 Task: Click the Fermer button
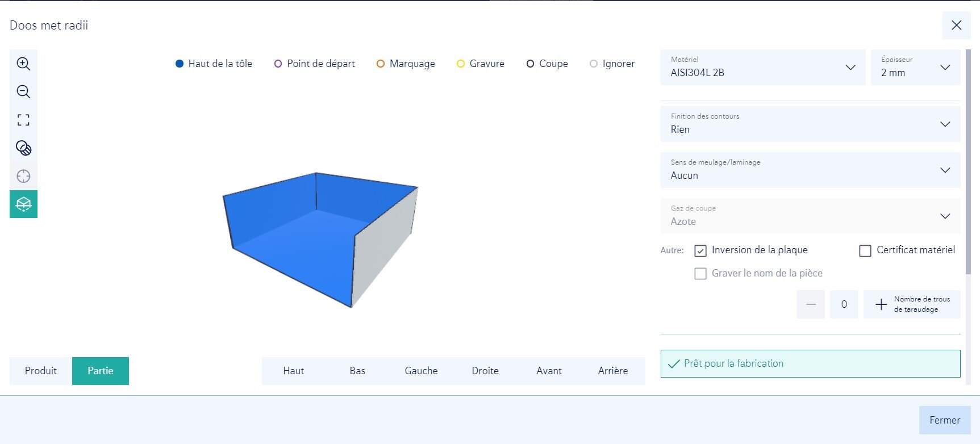pos(944,420)
